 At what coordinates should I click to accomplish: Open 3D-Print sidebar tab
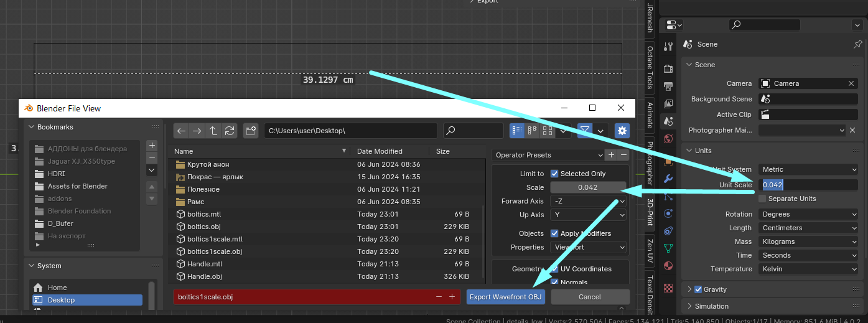650,211
